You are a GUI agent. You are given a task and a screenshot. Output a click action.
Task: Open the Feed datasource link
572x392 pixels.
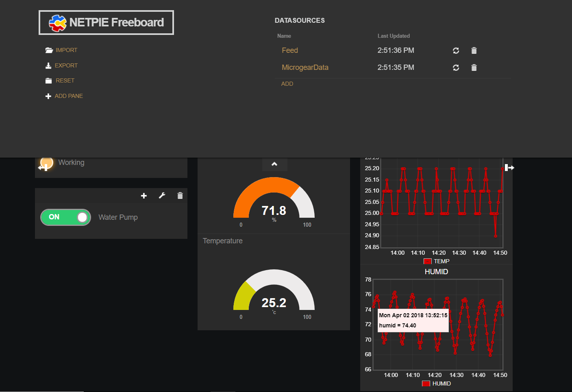[289, 50]
